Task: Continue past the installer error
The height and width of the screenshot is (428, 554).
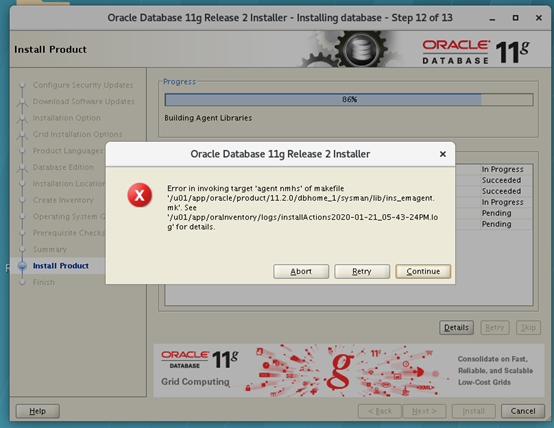Action: pyautogui.click(x=423, y=271)
